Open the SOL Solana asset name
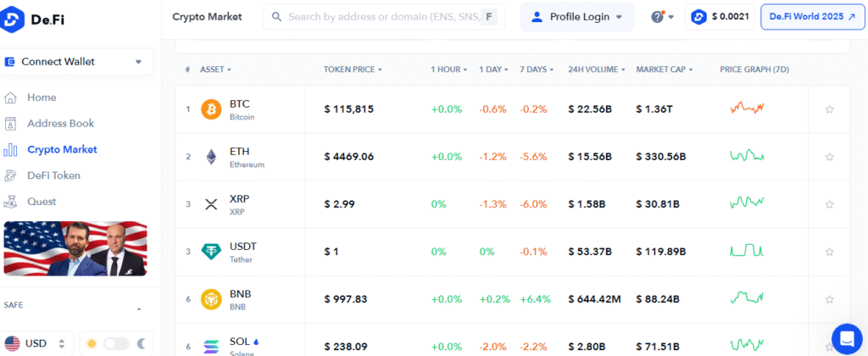 pyautogui.click(x=244, y=347)
